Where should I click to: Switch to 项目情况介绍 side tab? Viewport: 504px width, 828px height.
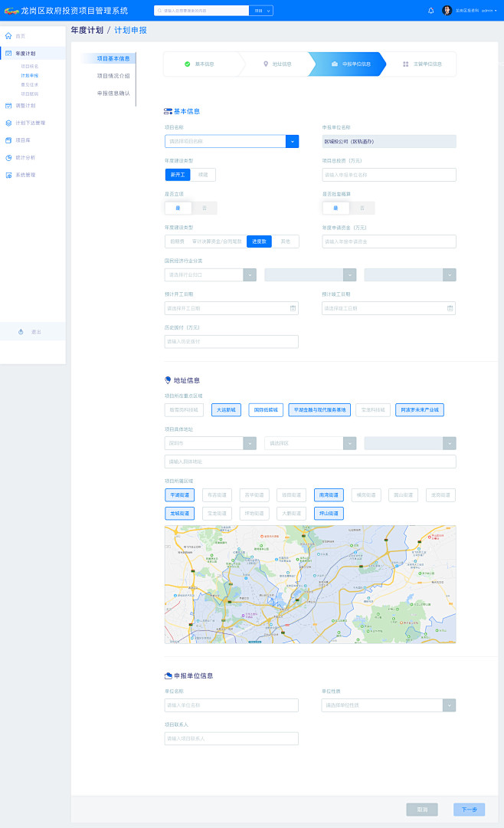tap(113, 76)
